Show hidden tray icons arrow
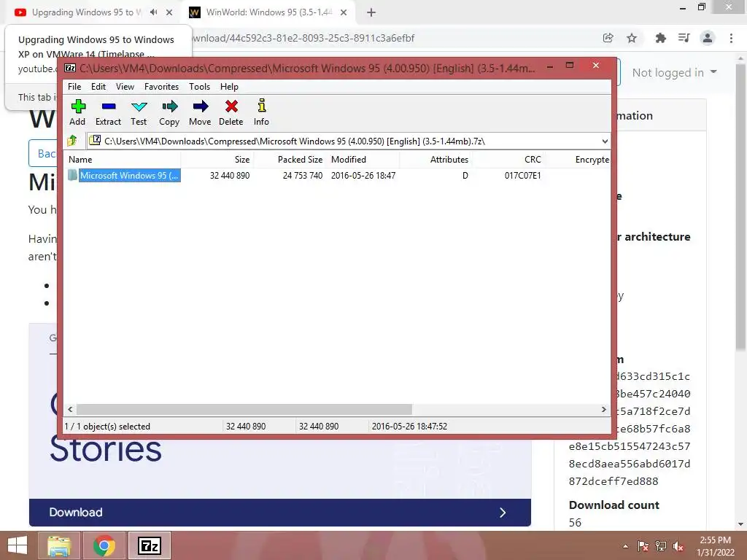Image resolution: width=747 pixels, height=560 pixels. point(625,546)
